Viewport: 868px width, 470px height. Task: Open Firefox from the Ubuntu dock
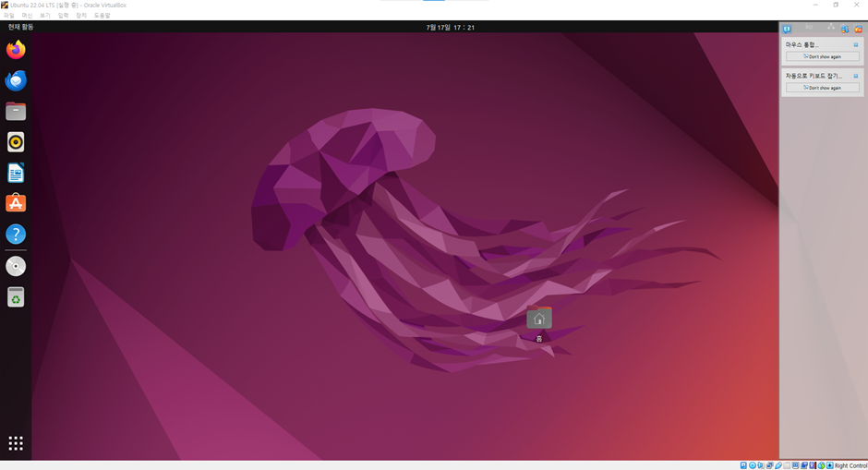coord(16,50)
